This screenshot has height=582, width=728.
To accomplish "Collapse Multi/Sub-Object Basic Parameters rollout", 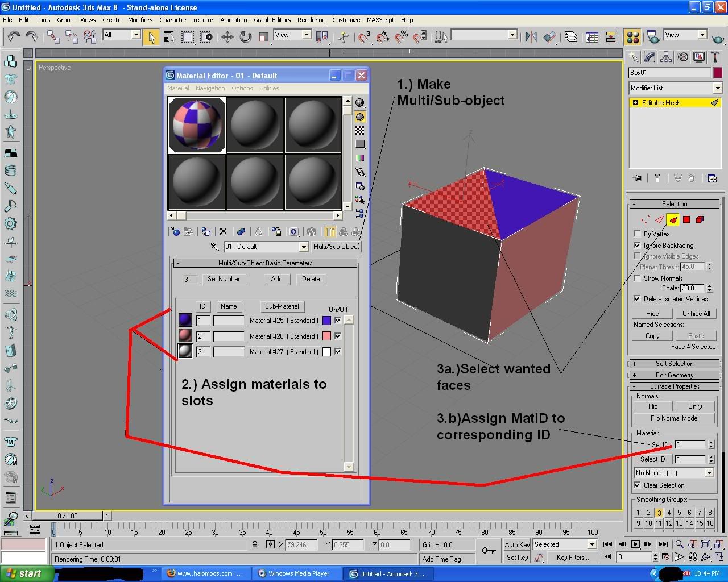I will 265,263.
